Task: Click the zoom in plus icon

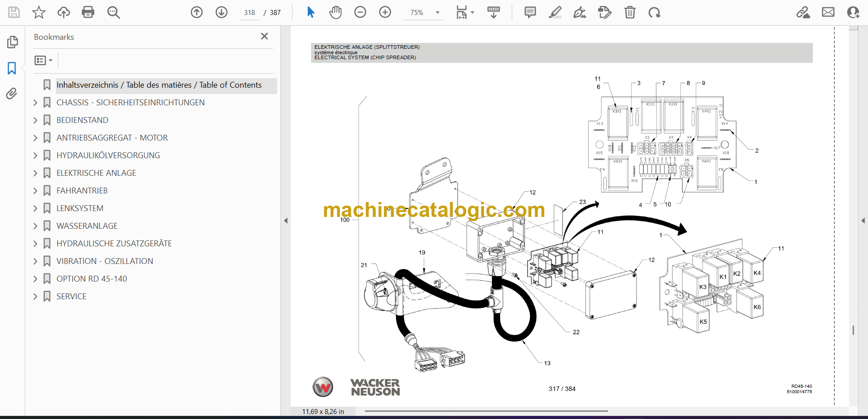Action: pos(385,12)
